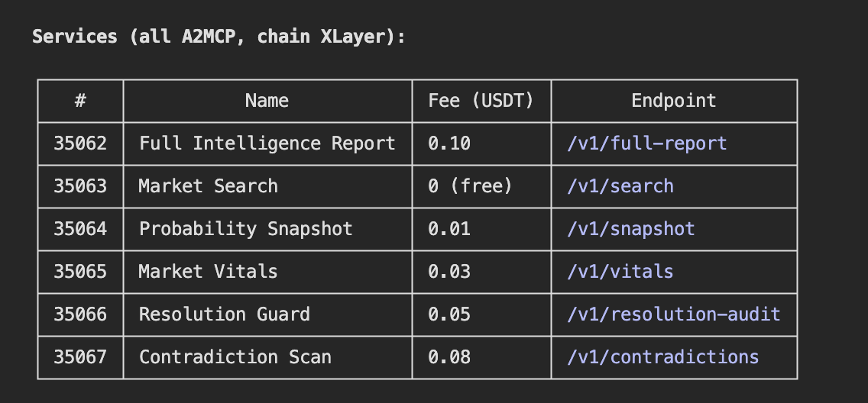Select the Resolution Guard name cell
This screenshot has width=868, height=403.
pos(267,314)
